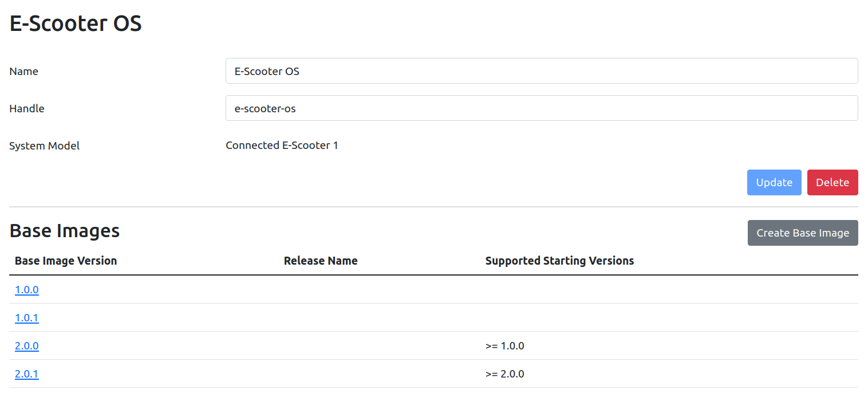Click the Name input field
This screenshot has width=868, height=397.
click(542, 71)
